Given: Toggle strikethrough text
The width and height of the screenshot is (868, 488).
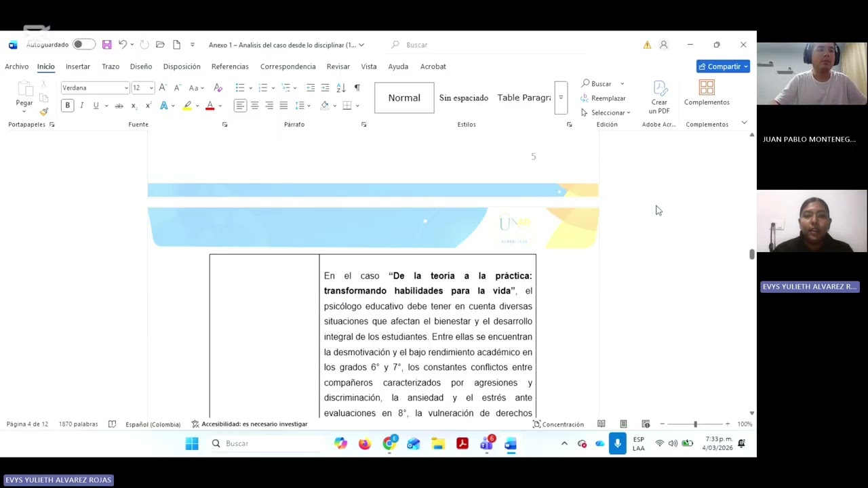Looking at the screenshot, I should pos(119,106).
